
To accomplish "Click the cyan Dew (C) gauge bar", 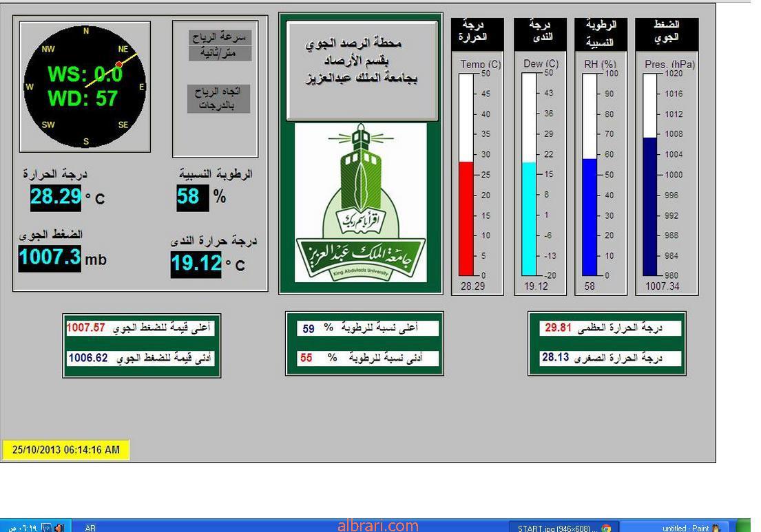I will pos(529,220).
